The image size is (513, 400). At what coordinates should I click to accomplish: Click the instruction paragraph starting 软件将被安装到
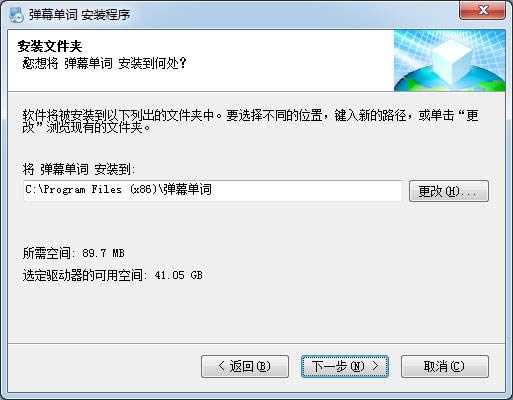pyautogui.click(x=251, y=121)
